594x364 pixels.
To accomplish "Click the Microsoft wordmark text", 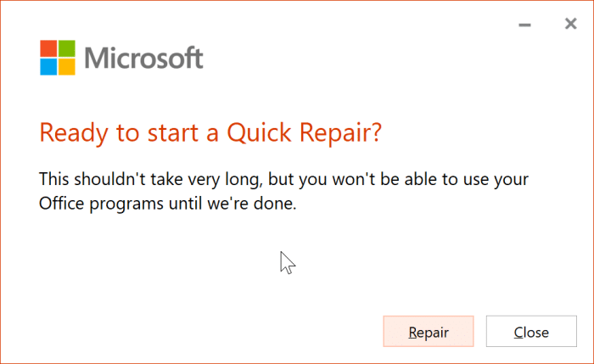I will pos(144,58).
